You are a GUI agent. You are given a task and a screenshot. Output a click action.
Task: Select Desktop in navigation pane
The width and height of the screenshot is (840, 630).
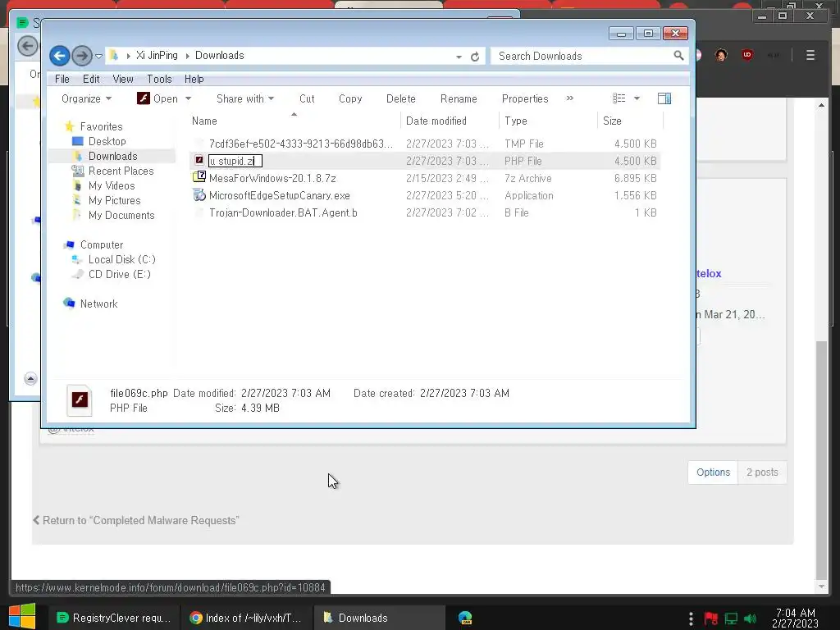click(107, 141)
